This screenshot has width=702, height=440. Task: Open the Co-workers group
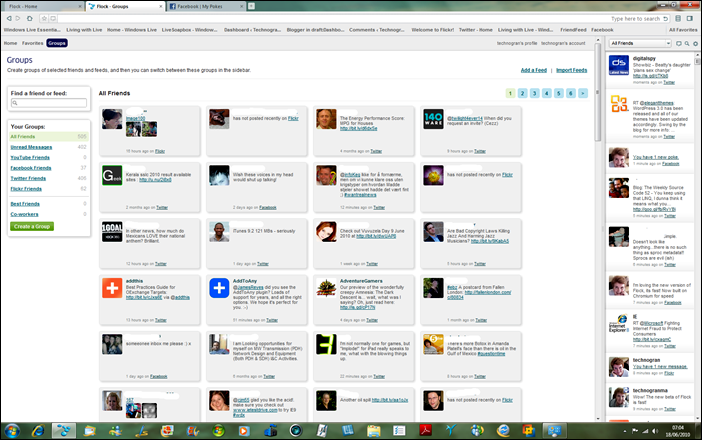pos(24,214)
